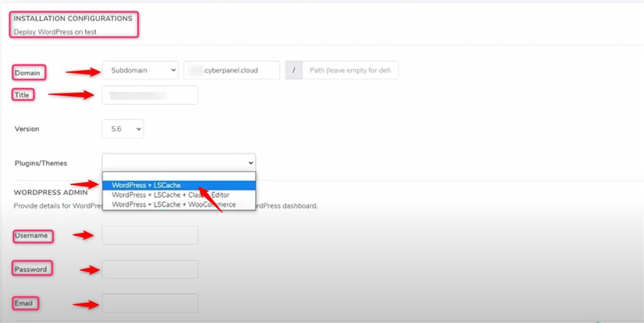Select the site Title input box
Viewport: 644px width, 323px height.
[x=150, y=95]
